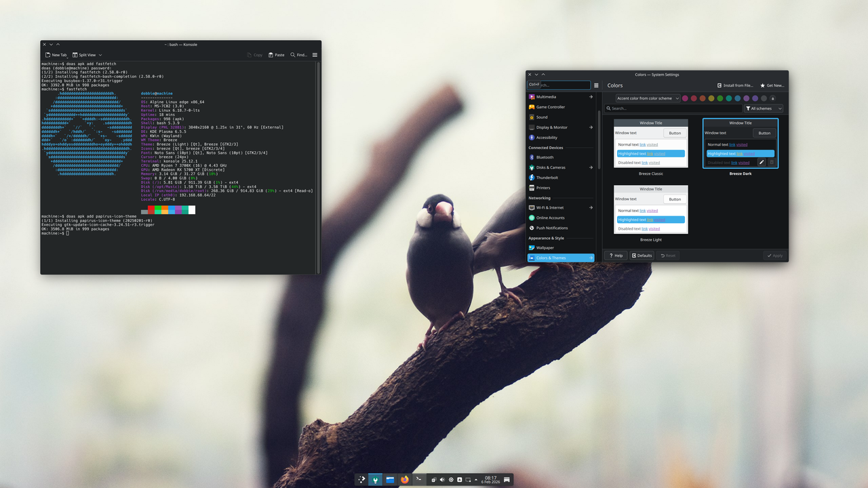Open Sound settings in the sidebar
Viewport: 868px width, 488px height.
[561, 117]
